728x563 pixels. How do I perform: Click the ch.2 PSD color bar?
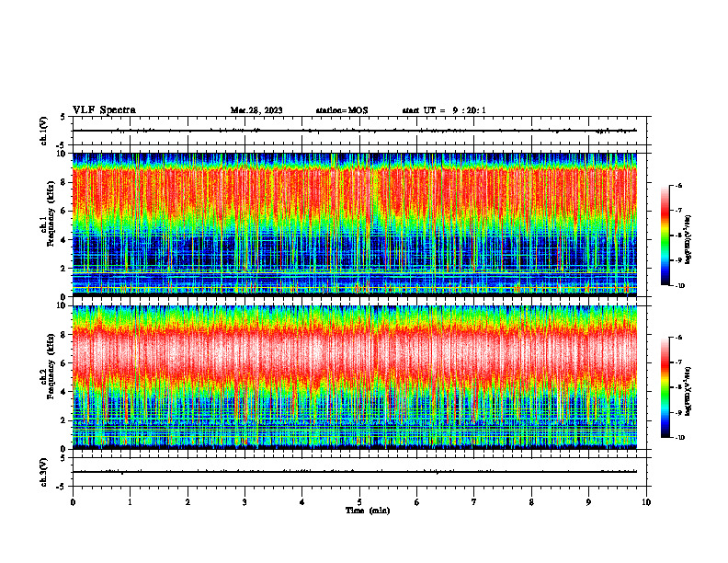click(x=665, y=387)
